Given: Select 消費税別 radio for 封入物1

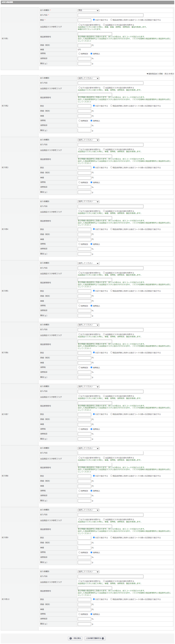Looking at the screenshot, I should (79, 54).
